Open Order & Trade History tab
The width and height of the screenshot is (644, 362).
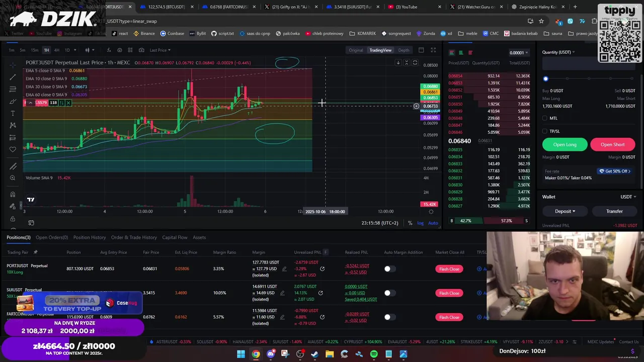coord(134,237)
